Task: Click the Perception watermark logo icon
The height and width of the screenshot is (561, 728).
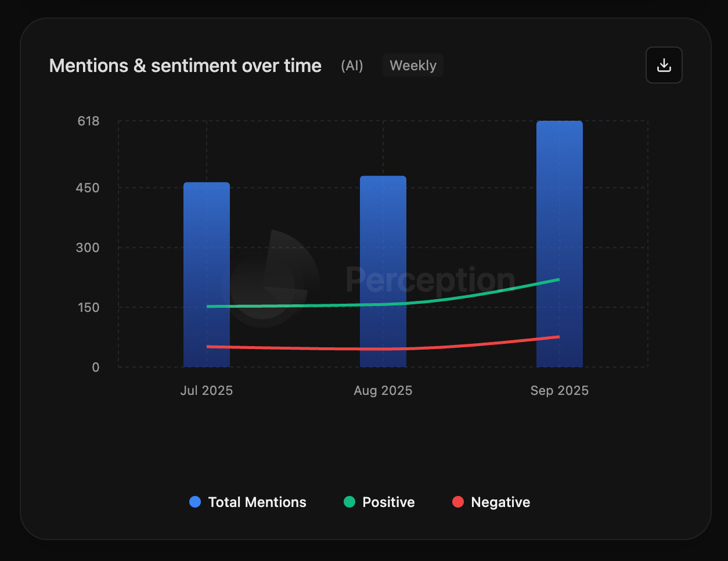Action: click(x=271, y=279)
